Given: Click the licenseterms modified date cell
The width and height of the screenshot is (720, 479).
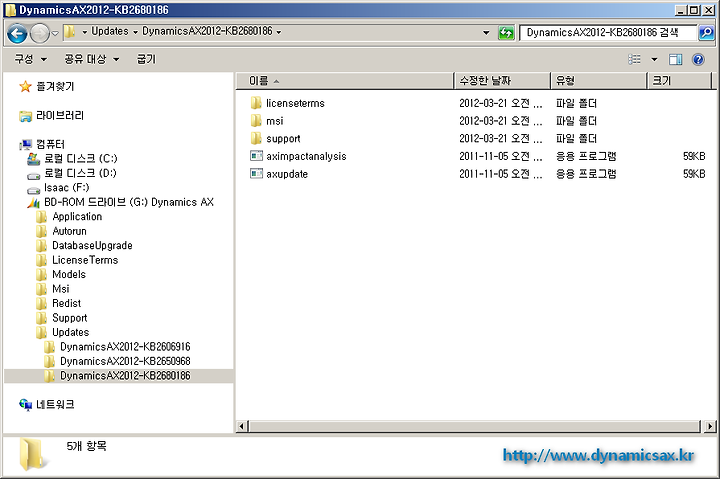Looking at the screenshot, I should point(501,103).
